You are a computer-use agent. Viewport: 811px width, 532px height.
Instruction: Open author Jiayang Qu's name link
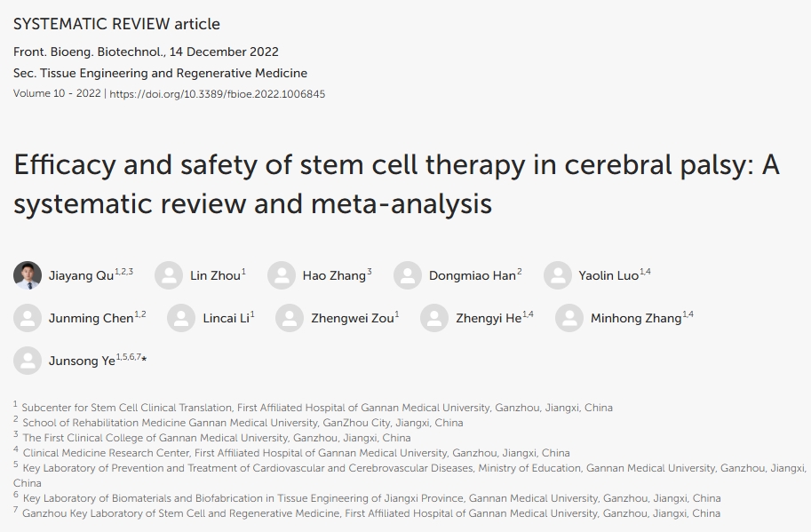click(x=78, y=276)
